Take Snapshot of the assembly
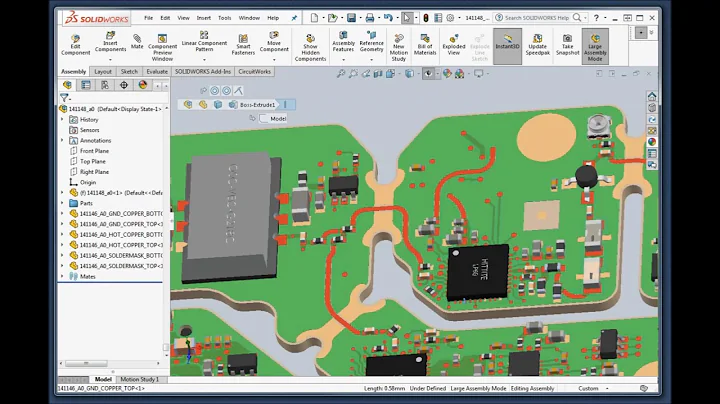The height and width of the screenshot is (404, 720). coord(568,45)
